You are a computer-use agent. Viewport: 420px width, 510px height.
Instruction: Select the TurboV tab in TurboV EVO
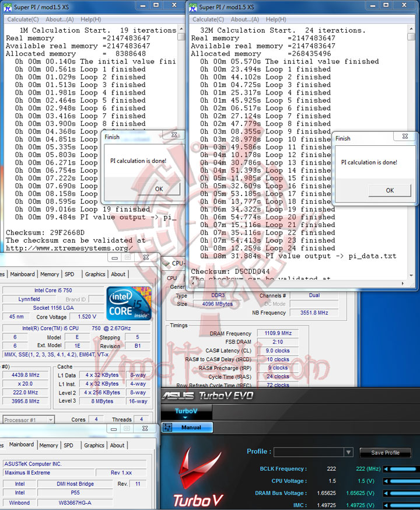(x=186, y=411)
